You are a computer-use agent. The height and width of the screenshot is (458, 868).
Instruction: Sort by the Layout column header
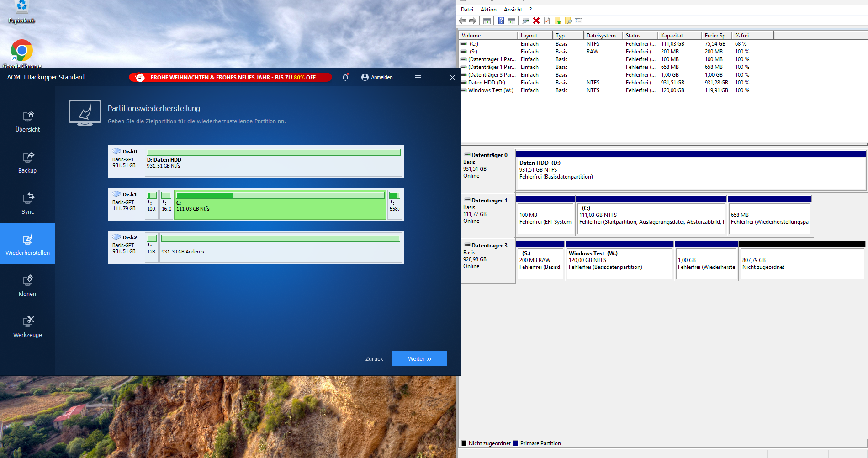[535, 35]
